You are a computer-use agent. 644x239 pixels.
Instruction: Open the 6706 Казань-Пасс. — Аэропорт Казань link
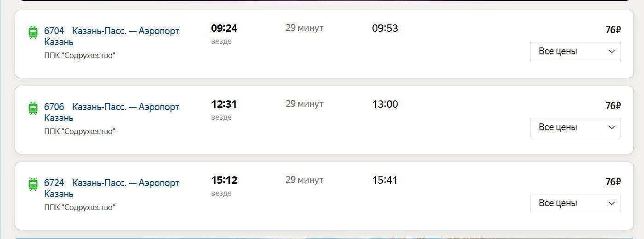click(112, 107)
